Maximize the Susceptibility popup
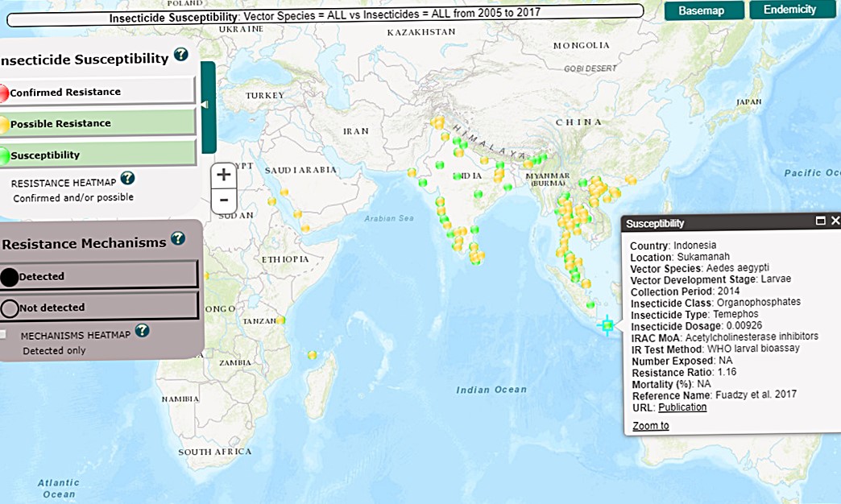The image size is (841, 504). [x=821, y=221]
